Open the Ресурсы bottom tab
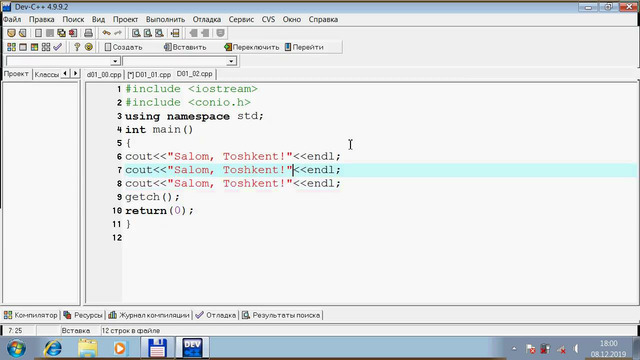 83,315
